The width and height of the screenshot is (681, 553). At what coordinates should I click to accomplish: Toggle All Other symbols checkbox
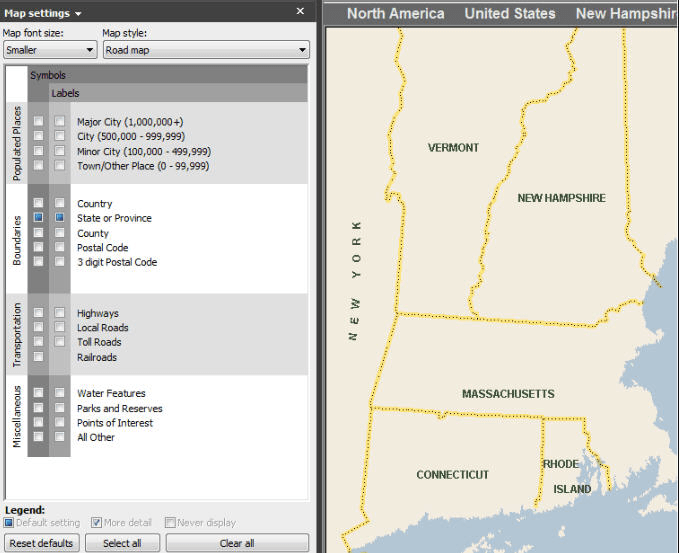click(39, 437)
